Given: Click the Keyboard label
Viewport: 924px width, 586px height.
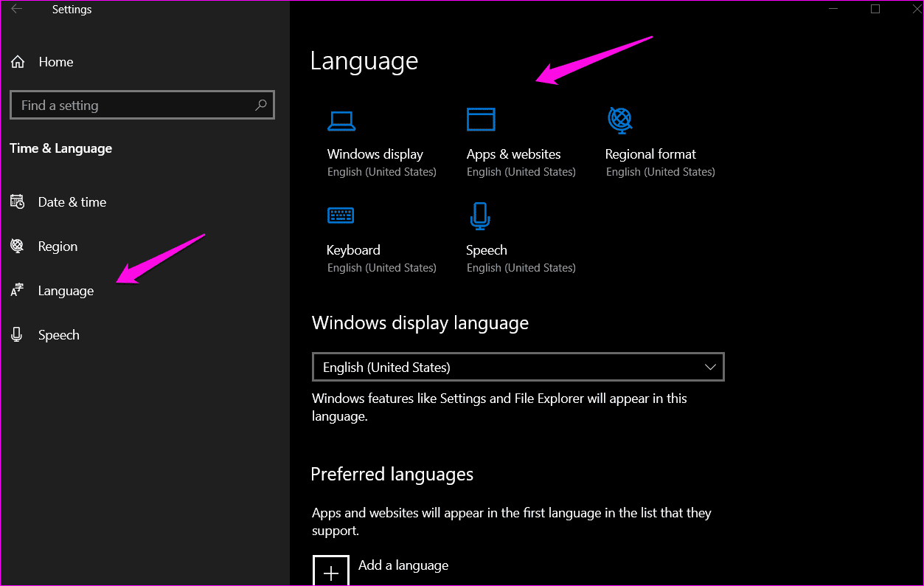Looking at the screenshot, I should coord(353,250).
